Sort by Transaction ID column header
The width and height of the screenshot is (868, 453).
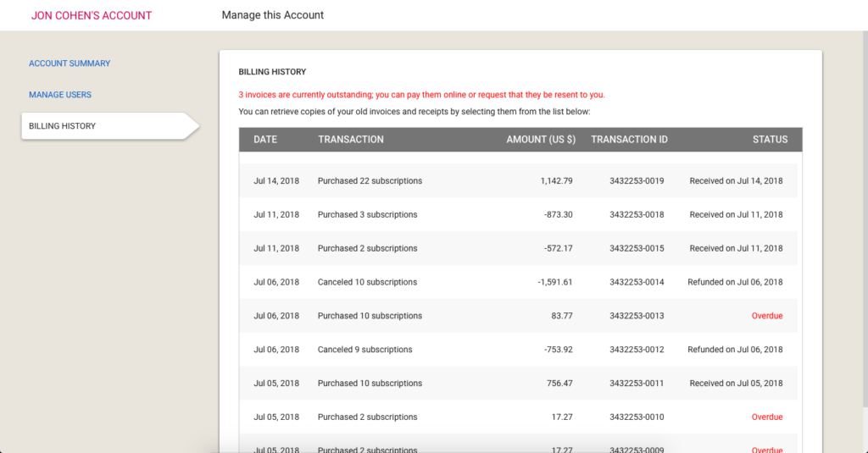[629, 140]
